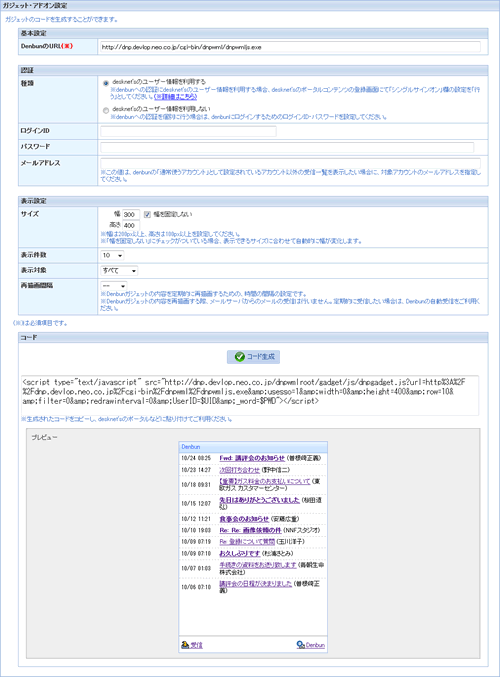Screen dimensions: 500x677
Task: Open the 表示対象 dropdown showing すべて
Action: [x=119, y=271]
